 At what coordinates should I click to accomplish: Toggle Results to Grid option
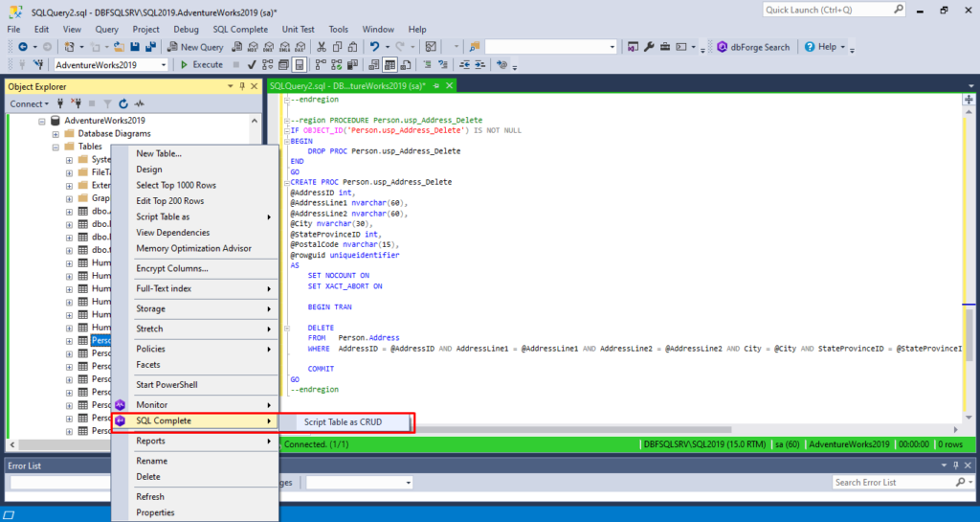coord(390,64)
